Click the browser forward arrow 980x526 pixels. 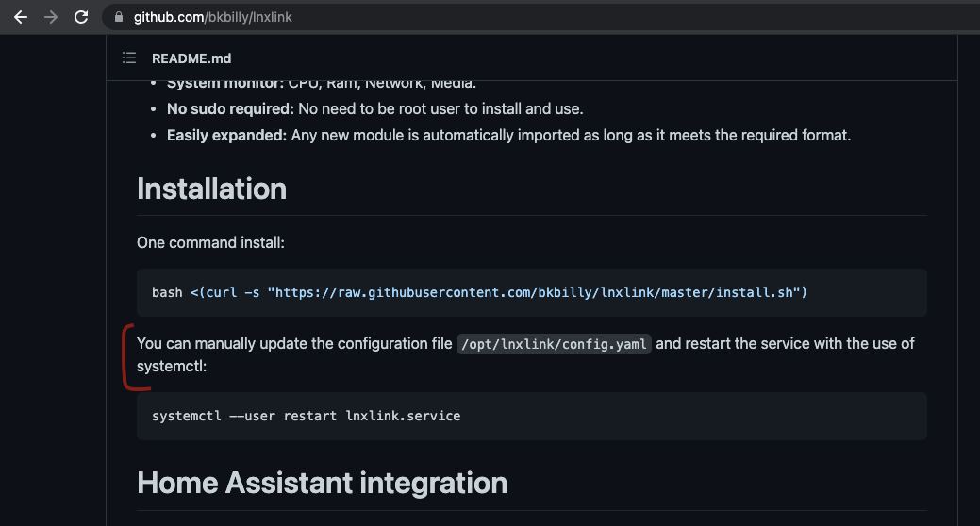[51, 17]
